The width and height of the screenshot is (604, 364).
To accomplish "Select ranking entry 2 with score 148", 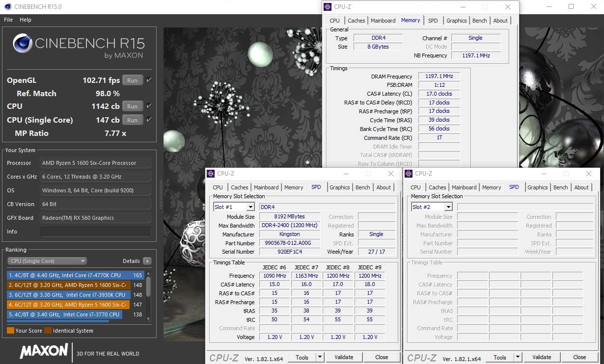I will coord(76,285).
